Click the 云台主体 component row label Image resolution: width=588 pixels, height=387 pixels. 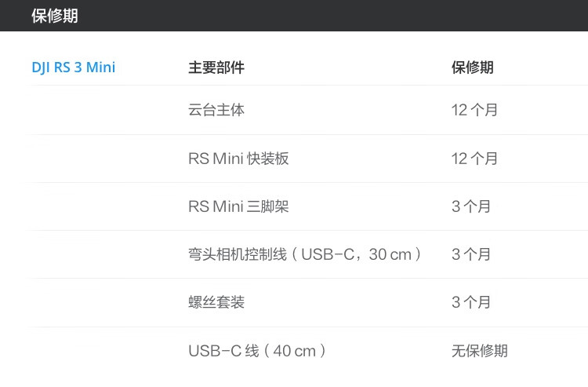pos(216,110)
